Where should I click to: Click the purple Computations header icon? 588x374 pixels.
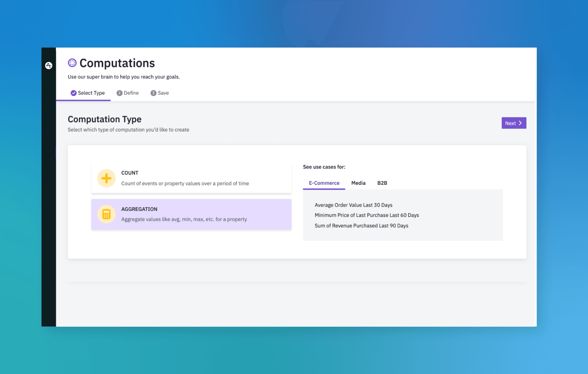point(72,63)
